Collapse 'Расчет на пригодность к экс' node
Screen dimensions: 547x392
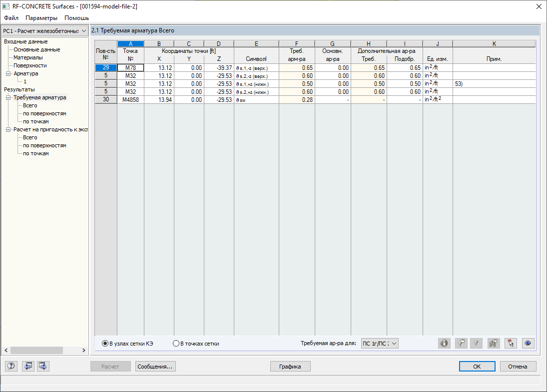(x=8, y=129)
